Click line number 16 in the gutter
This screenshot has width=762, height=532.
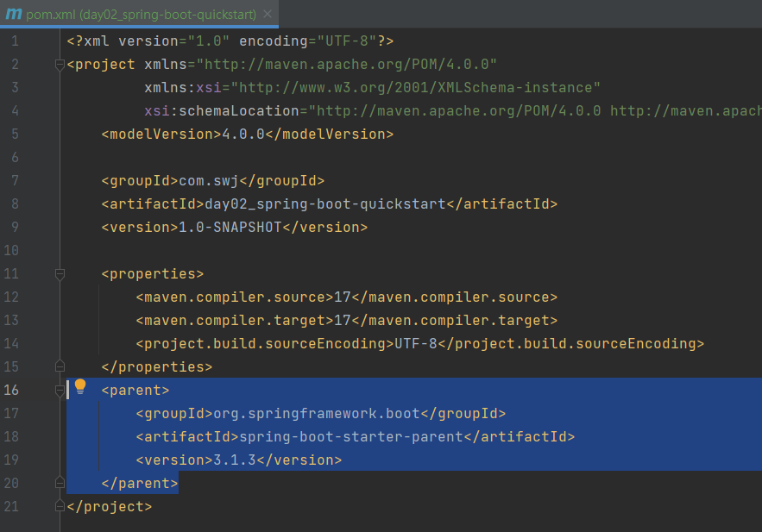[11, 391]
